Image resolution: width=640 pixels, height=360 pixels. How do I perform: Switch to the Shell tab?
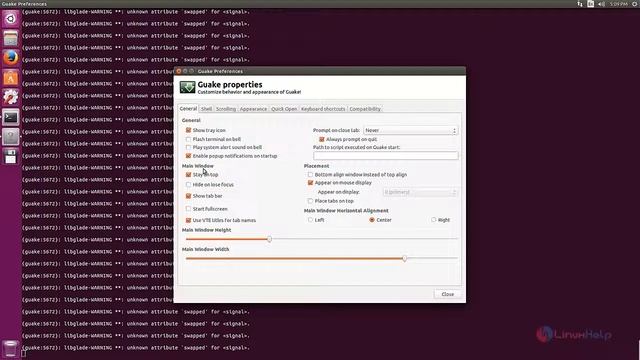pyautogui.click(x=207, y=109)
